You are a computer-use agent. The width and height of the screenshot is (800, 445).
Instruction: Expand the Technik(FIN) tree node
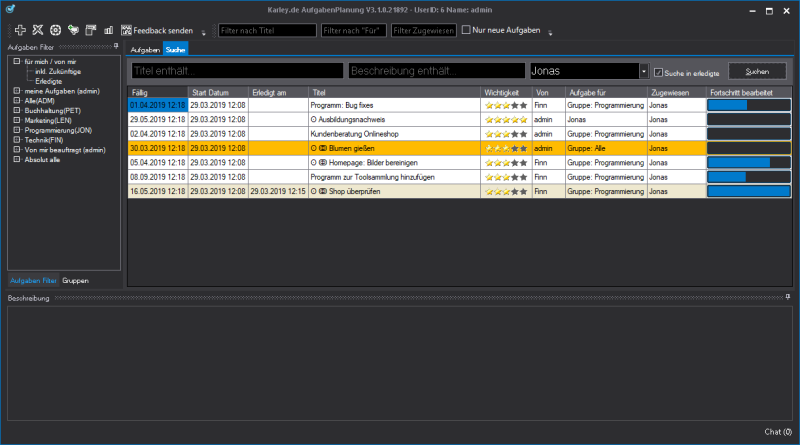pyautogui.click(x=17, y=140)
